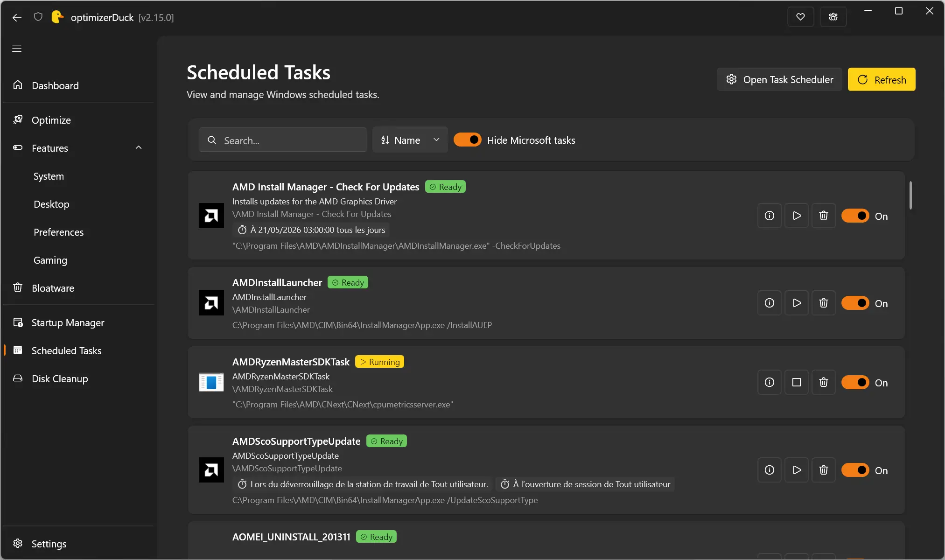
Task: Delete the AMDScoSupportTypeUpdate task
Action: pos(824,470)
